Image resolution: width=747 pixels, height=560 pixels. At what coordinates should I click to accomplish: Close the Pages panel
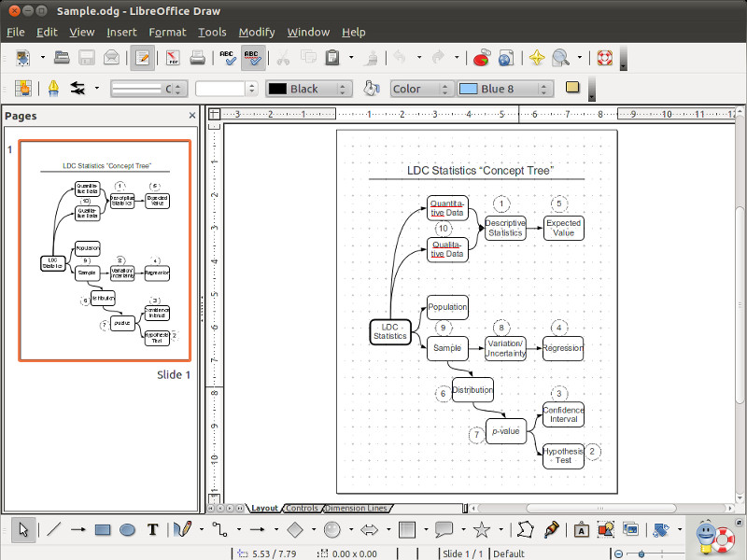pos(192,116)
